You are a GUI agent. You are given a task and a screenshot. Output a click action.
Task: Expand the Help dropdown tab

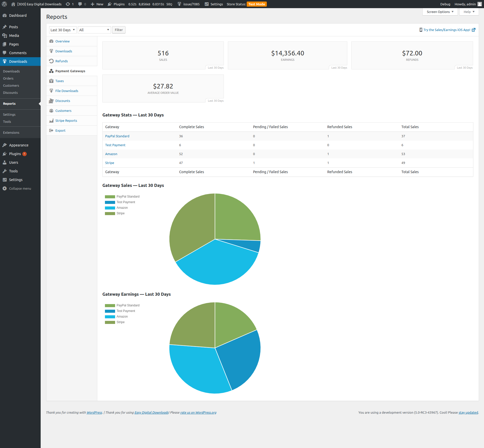pyautogui.click(x=469, y=12)
